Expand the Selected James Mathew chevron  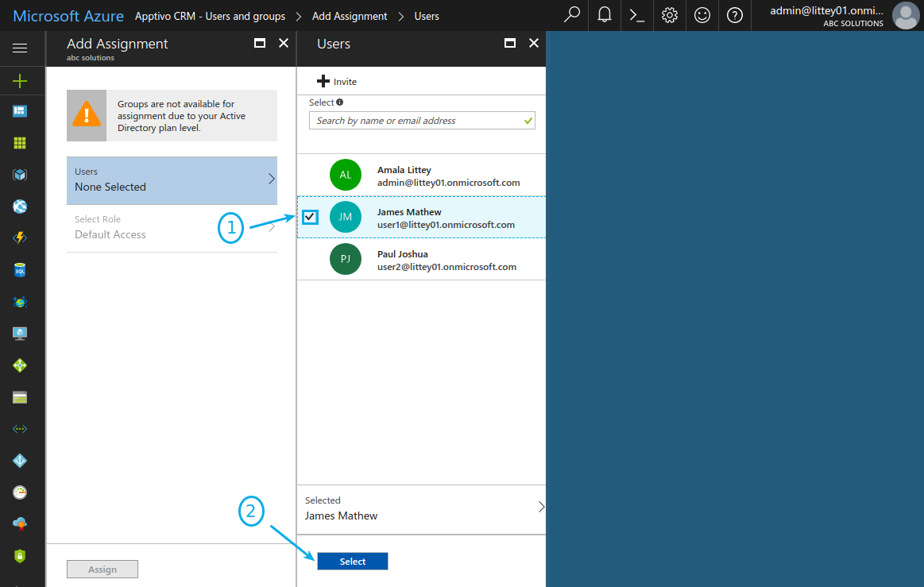coord(541,507)
